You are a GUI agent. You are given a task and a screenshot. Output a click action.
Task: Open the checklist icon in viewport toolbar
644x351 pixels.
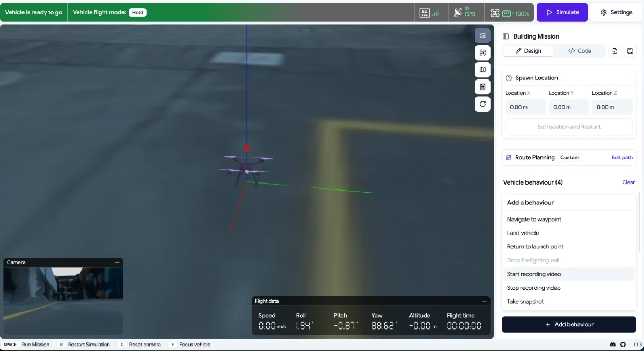click(482, 35)
